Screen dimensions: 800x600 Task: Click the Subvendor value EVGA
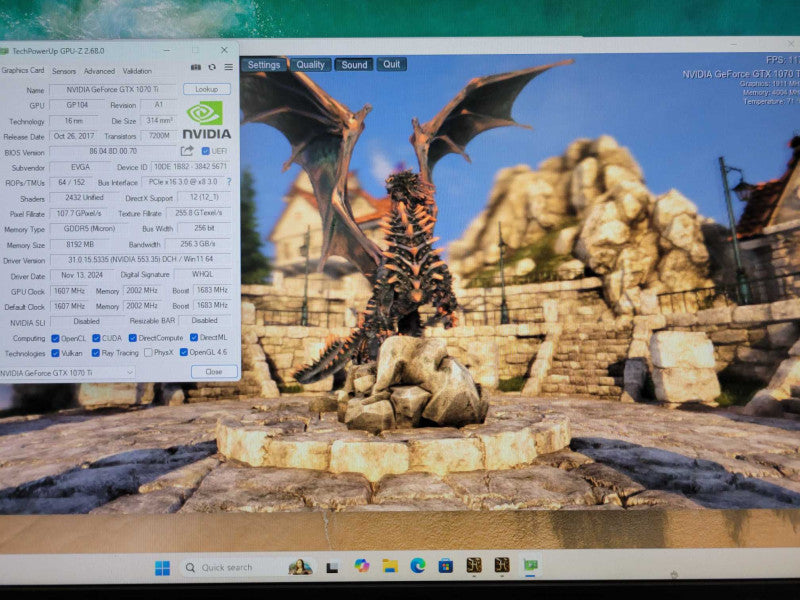tap(80, 167)
